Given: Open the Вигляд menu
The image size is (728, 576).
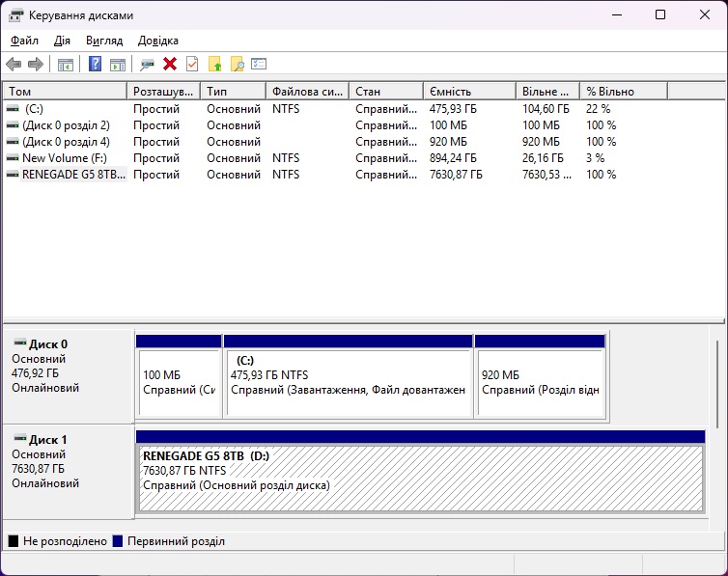Looking at the screenshot, I should [x=104, y=41].
